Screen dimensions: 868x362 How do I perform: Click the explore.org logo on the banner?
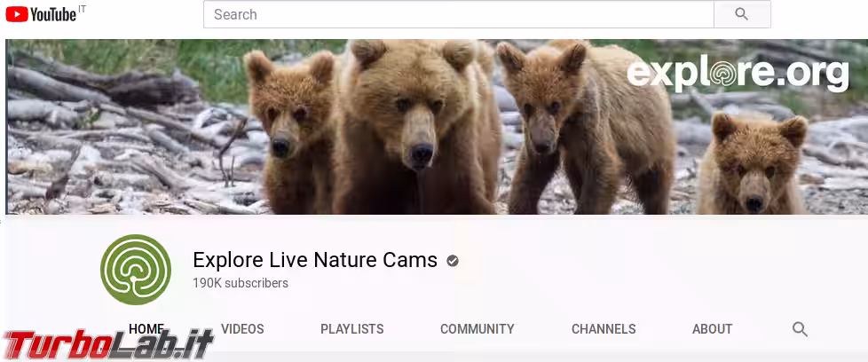(738, 74)
